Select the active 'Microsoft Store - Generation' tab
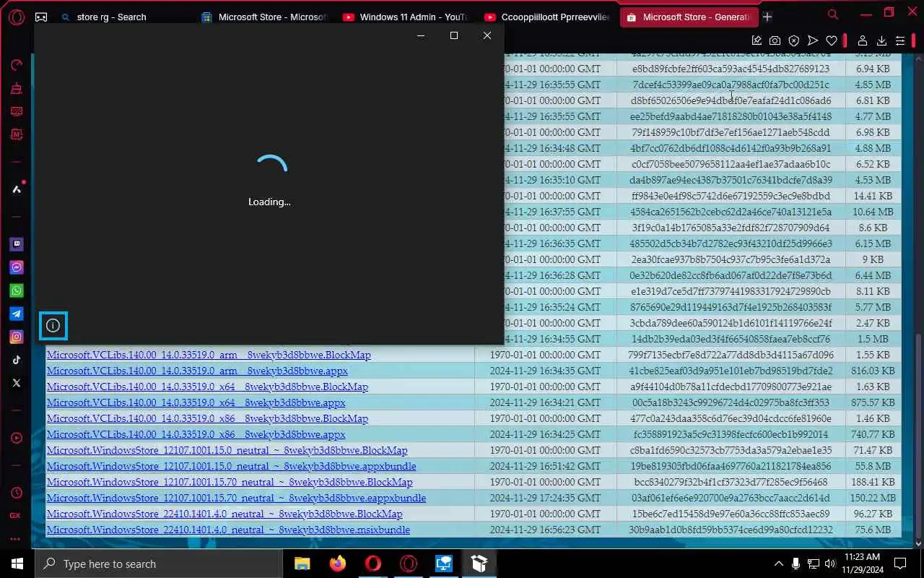 689,17
